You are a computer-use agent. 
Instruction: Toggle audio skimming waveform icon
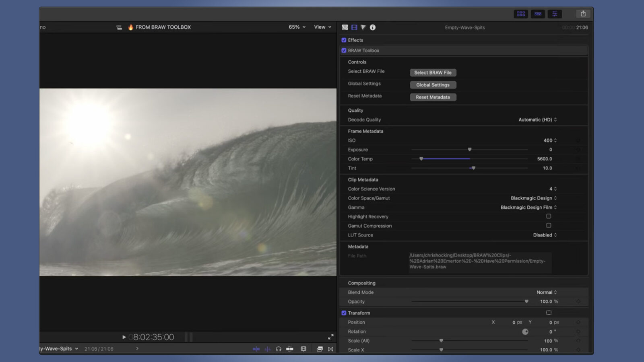(x=268, y=349)
